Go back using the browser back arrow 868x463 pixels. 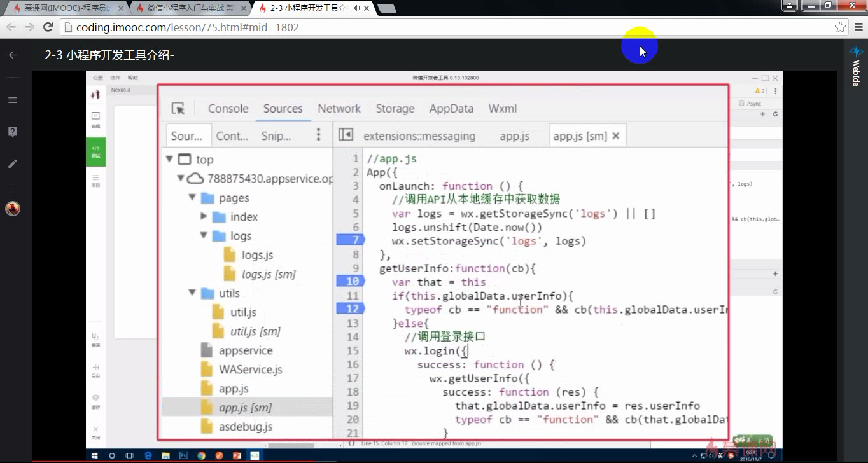pyautogui.click(x=11, y=27)
